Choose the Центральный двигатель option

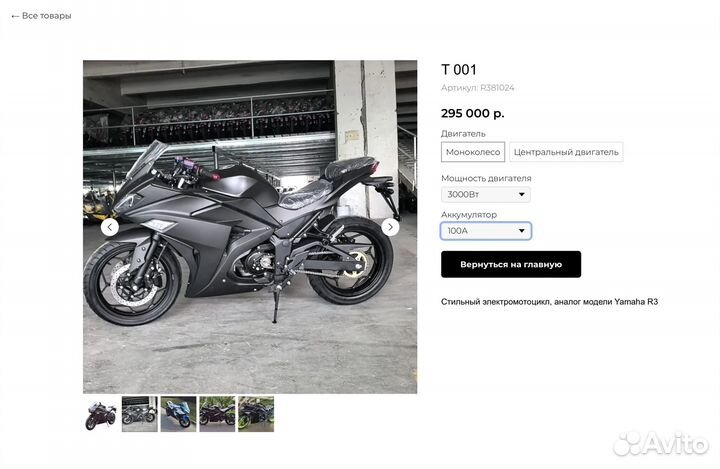click(x=566, y=152)
